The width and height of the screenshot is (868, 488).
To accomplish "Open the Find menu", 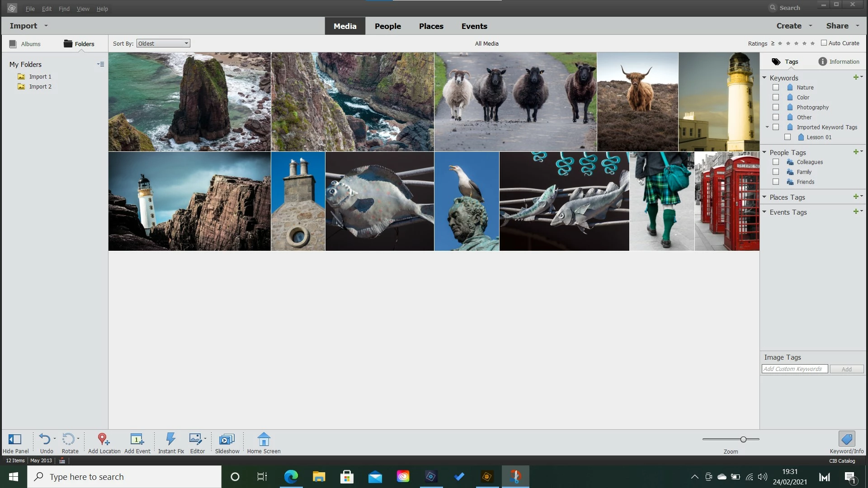I will (x=64, y=9).
